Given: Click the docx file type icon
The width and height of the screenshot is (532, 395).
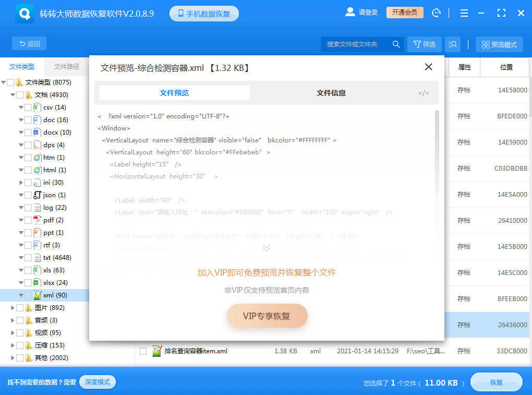Looking at the screenshot, I should (x=37, y=133).
